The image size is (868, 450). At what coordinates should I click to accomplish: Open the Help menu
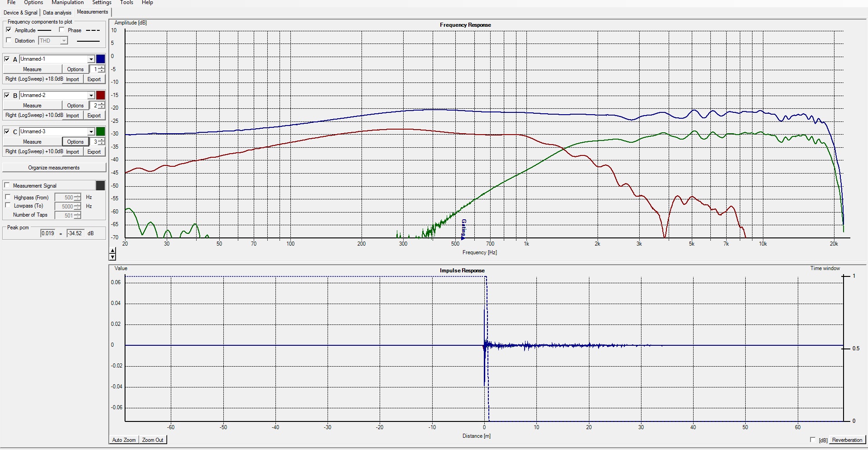(147, 3)
